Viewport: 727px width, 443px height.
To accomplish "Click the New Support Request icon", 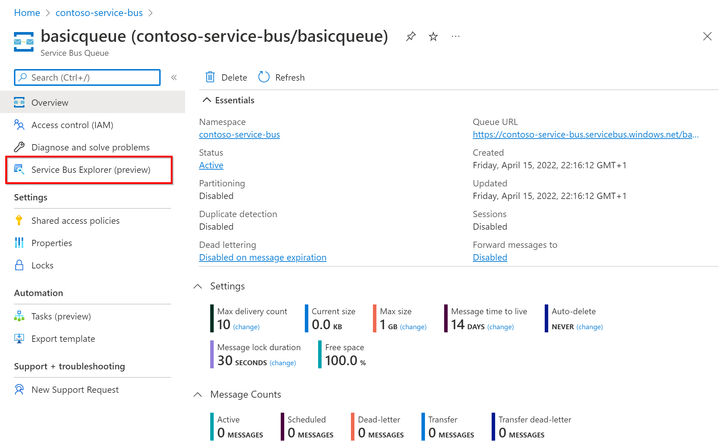I will [19, 389].
